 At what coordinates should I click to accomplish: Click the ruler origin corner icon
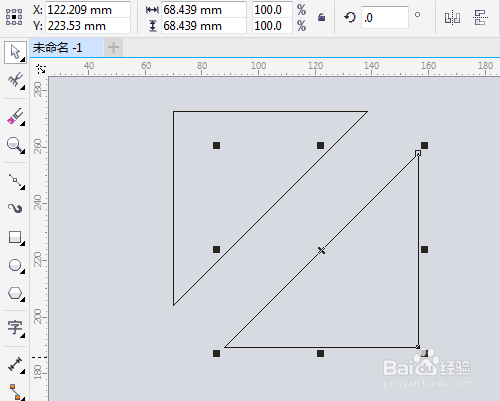[41, 69]
